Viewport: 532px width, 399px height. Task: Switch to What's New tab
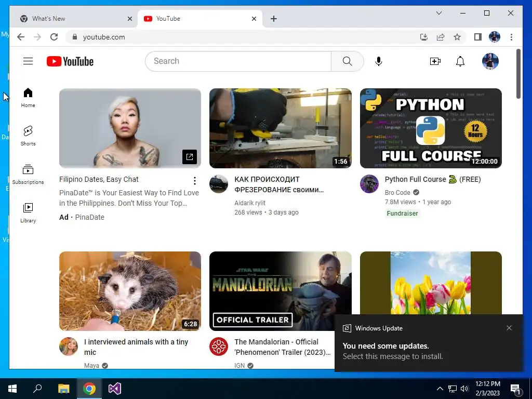click(x=74, y=19)
